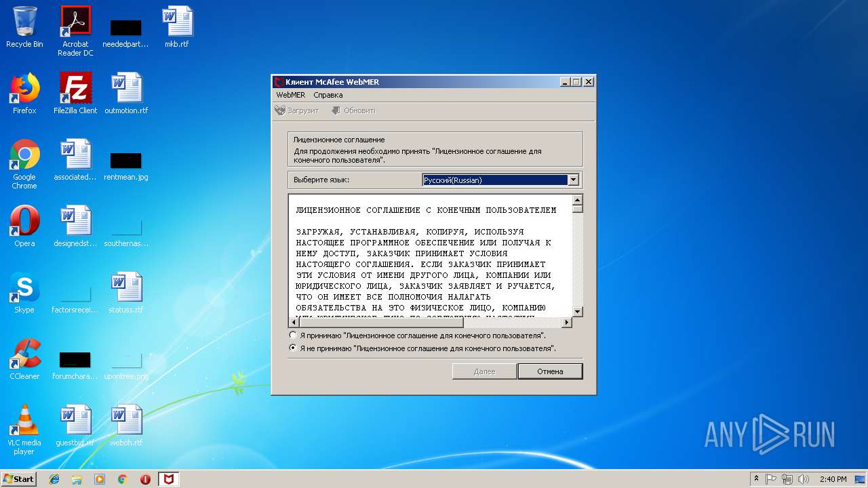The height and width of the screenshot is (488, 868).
Task: Launch Google Chrome from the desktop
Action: 24,164
